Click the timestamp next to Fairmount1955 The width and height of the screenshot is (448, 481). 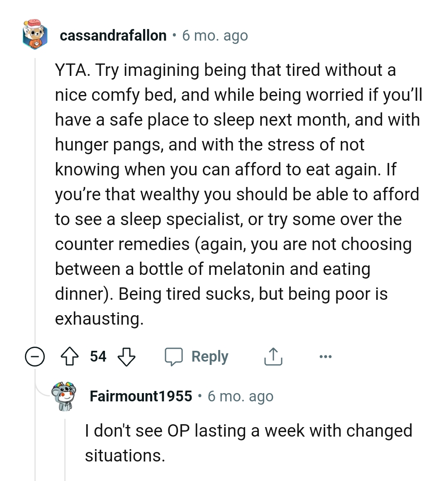click(x=241, y=396)
